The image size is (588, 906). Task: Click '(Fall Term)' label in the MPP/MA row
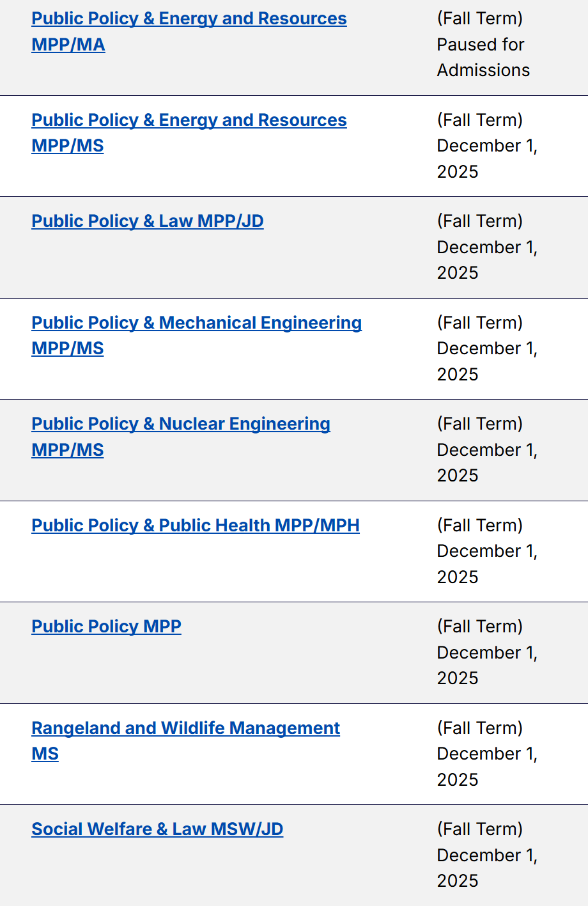pos(479,19)
